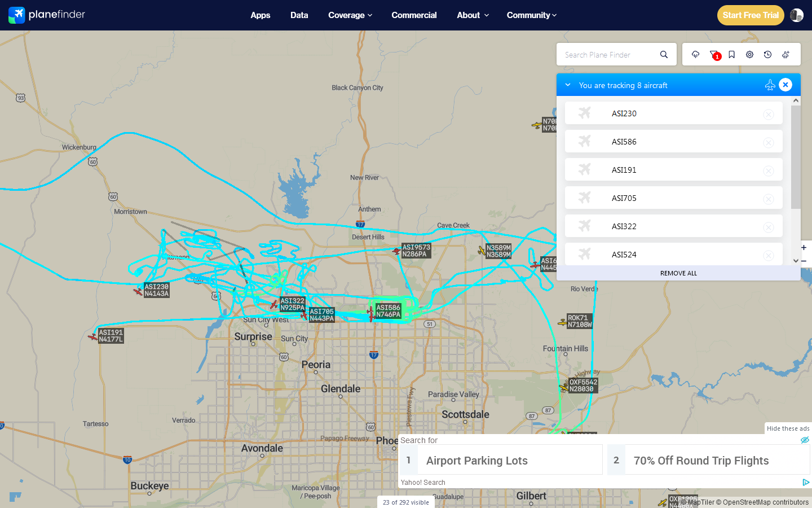Image resolution: width=812 pixels, height=508 pixels.
Task: Click the ad eye icon
Action: pyautogui.click(x=805, y=440)
